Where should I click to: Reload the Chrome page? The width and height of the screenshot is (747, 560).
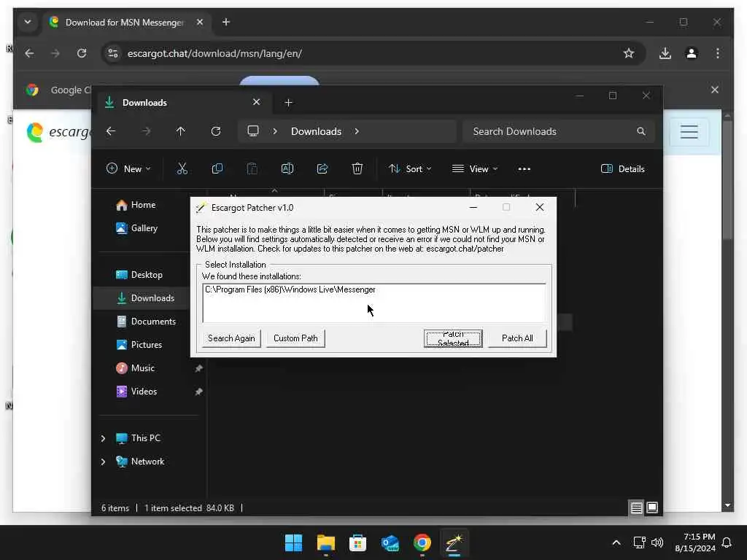pos(82,53)
